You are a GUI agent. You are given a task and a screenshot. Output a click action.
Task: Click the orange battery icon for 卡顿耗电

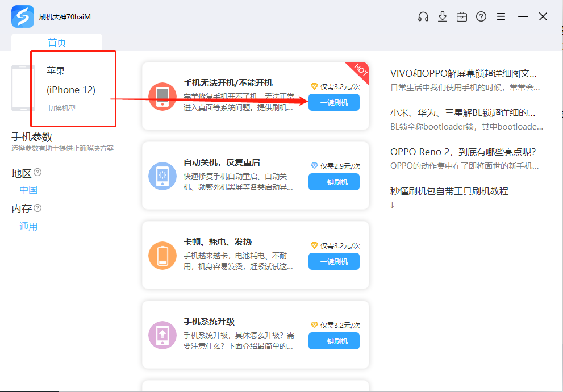[162, 255]
